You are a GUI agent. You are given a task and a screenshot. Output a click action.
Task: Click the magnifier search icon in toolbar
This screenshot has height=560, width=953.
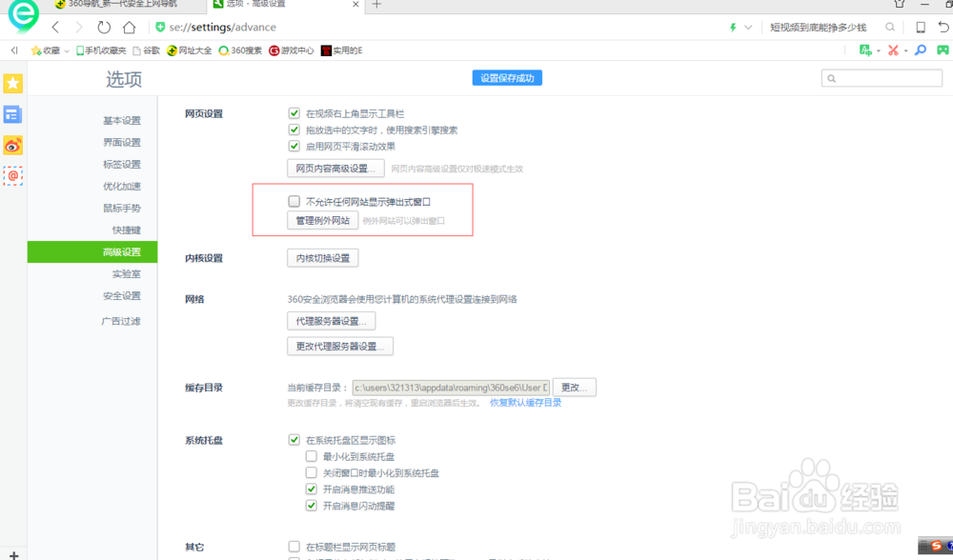click(890, 28)
